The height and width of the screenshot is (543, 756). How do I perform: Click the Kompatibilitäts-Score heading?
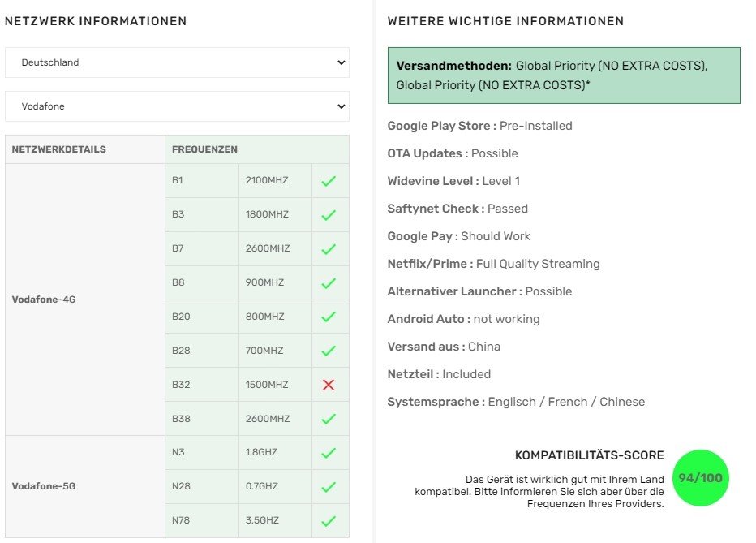tap(589, 455)
